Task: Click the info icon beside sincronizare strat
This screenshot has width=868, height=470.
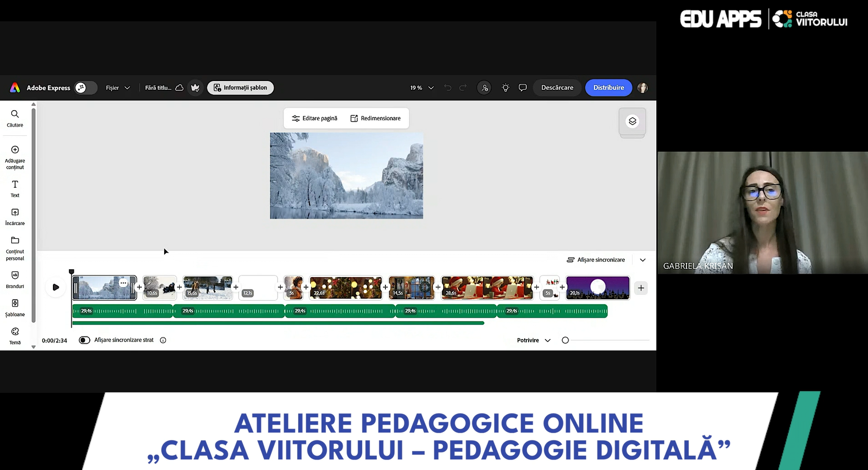Action: pos(163,340)
